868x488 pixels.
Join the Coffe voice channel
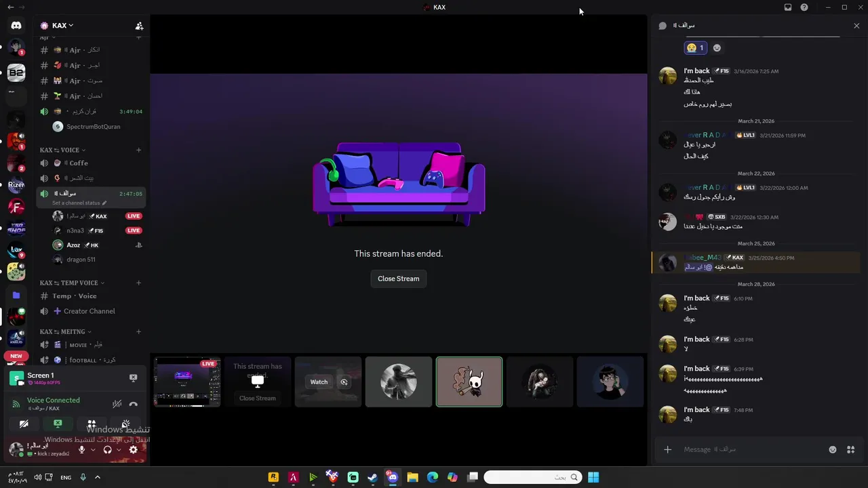click(91, 163)
